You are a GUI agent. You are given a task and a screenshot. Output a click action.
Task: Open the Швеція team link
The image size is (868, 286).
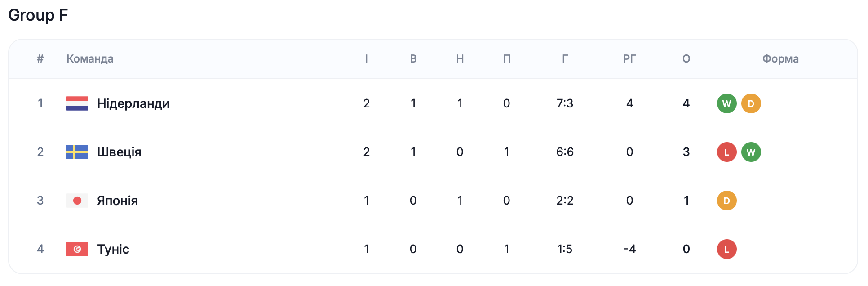point(119,152)
